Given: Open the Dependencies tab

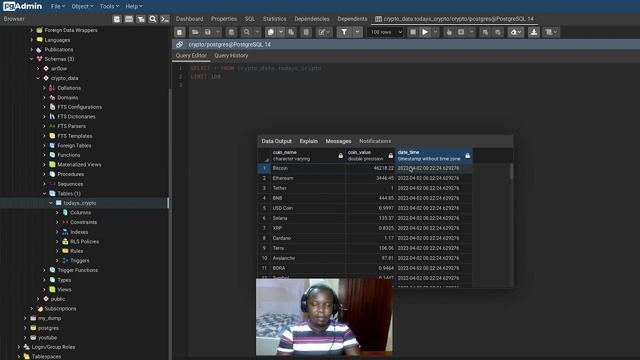Looking at the screenshot, I should coord(312,19).
